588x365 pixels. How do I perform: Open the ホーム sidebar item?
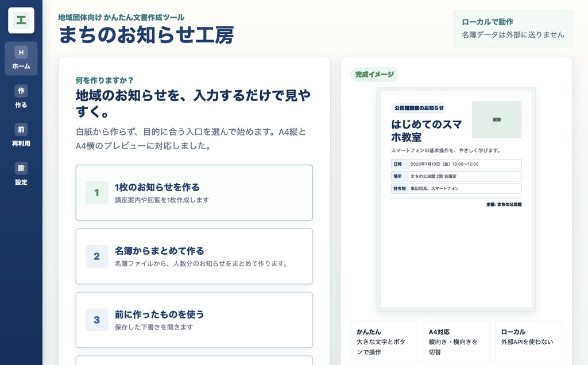point(21,59)
